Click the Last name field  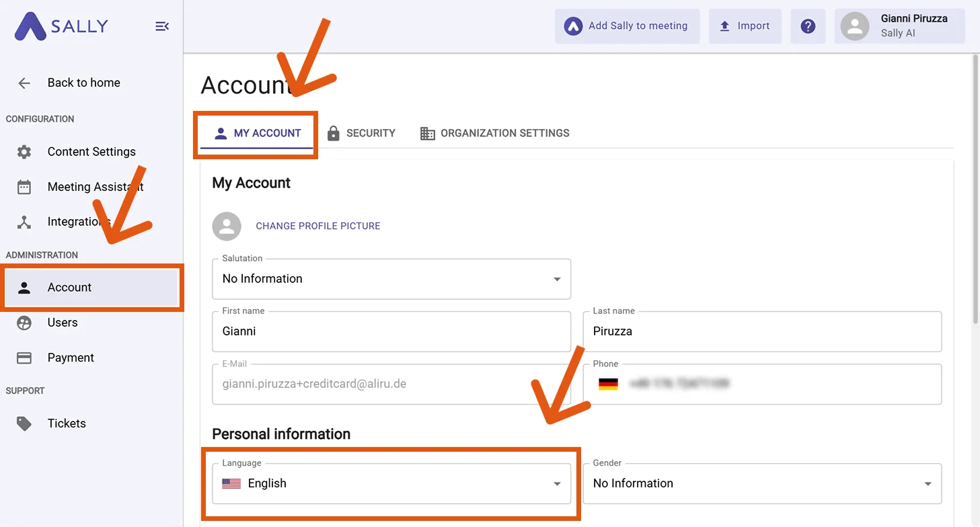(762, 331)
